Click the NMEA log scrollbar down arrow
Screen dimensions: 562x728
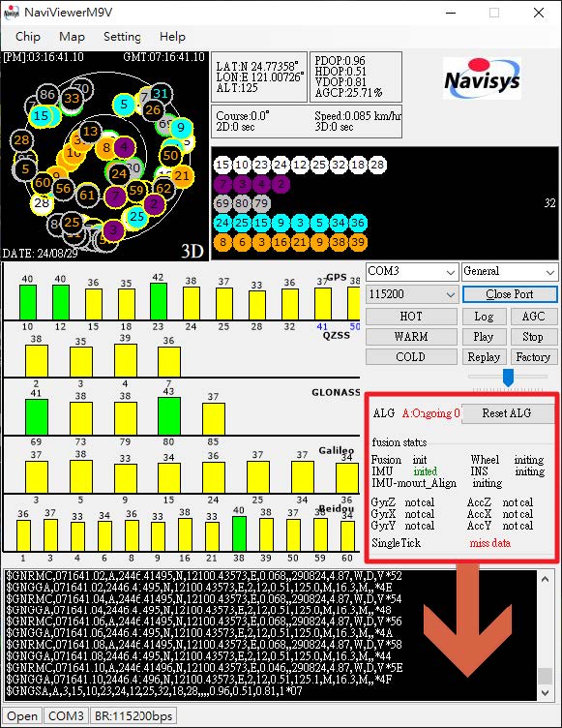(x=546, y=693)
